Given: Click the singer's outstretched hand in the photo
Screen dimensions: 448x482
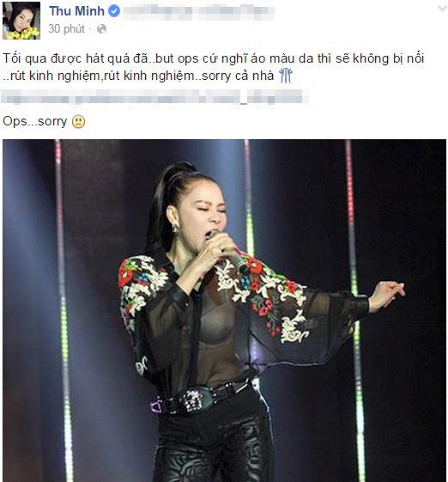Looking at the screenshot, I should tap(387, 294).
